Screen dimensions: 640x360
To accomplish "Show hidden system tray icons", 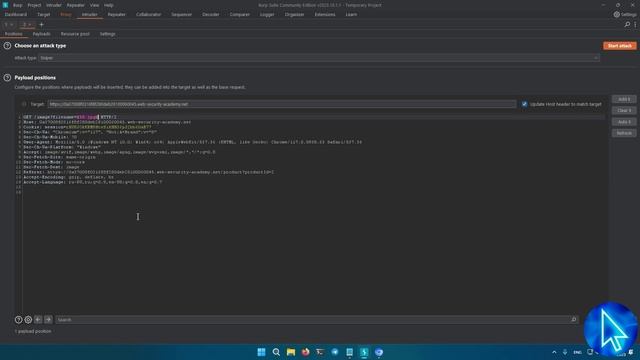I will coord(554,352).
